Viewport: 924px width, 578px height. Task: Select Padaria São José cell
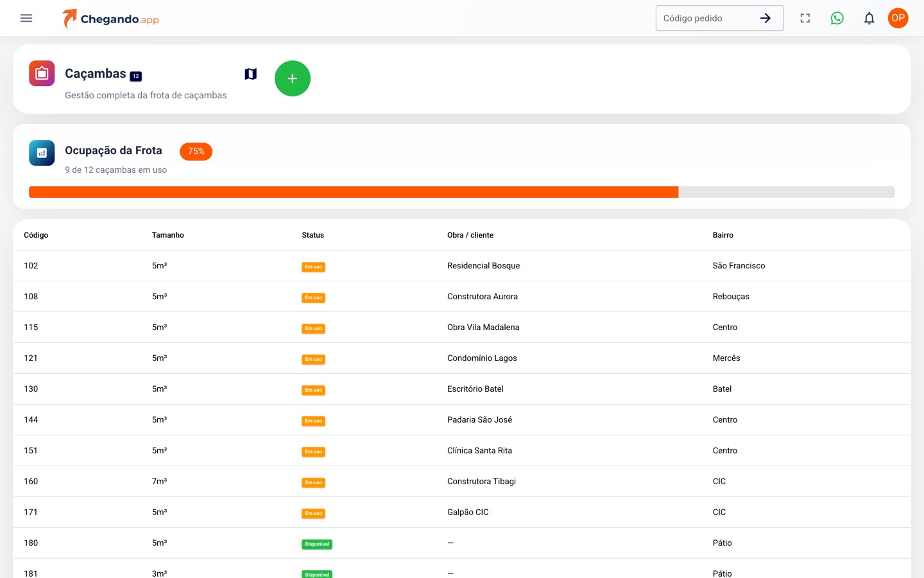coord(480,420)
